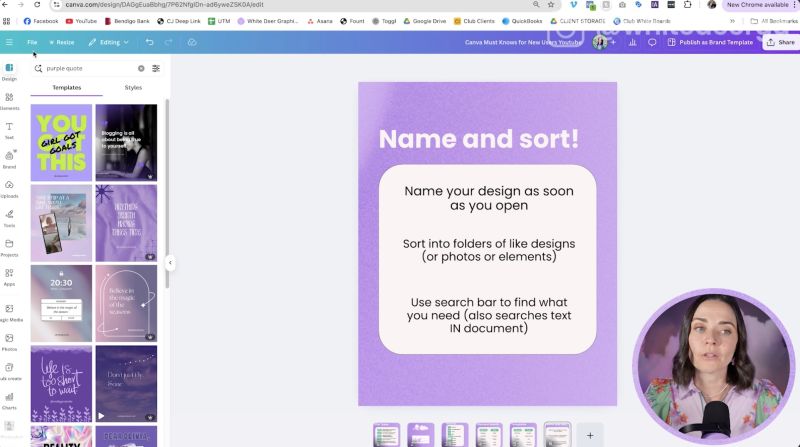Select the Believe in the magic template
Image resolution: width=800 pixels, height=447 pixels.
point(126,303)
